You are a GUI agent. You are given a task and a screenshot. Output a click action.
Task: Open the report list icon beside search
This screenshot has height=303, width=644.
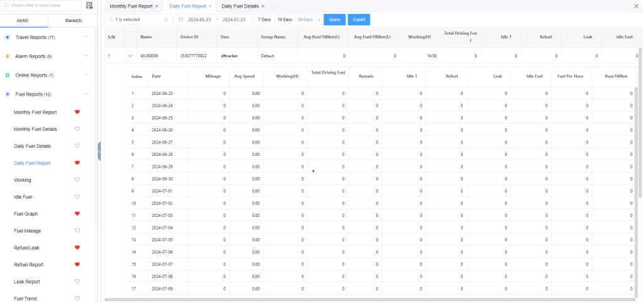point(89,6)
